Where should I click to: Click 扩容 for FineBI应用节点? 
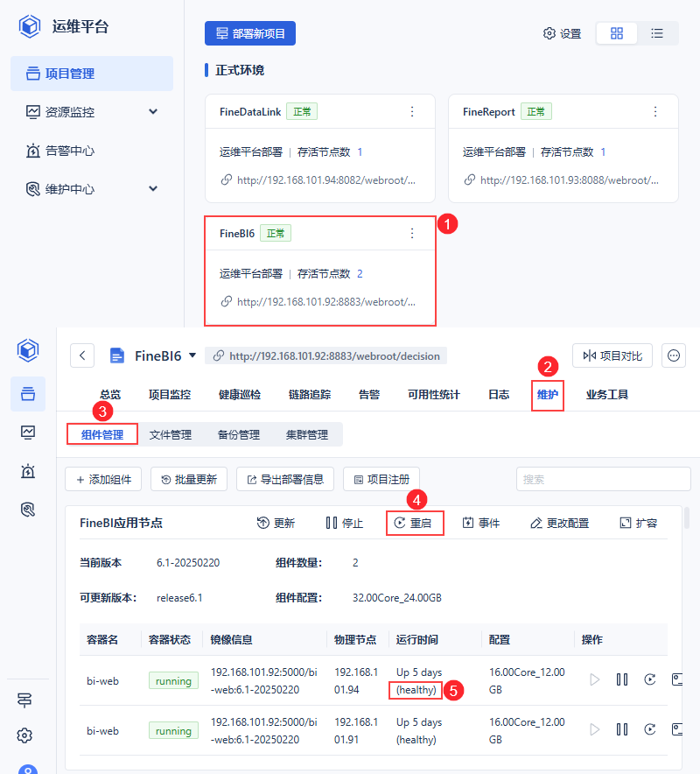[639, 524]
